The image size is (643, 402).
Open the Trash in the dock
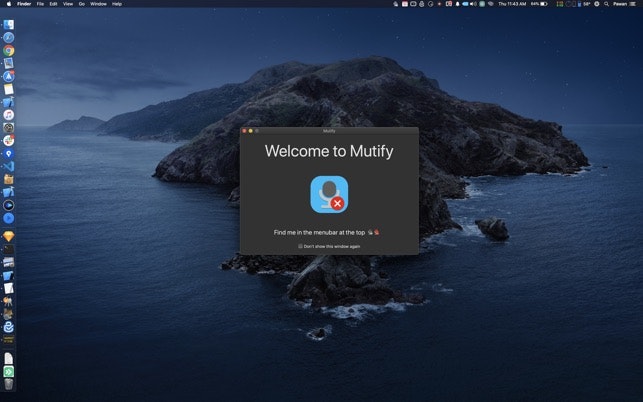tap(9, 384)
